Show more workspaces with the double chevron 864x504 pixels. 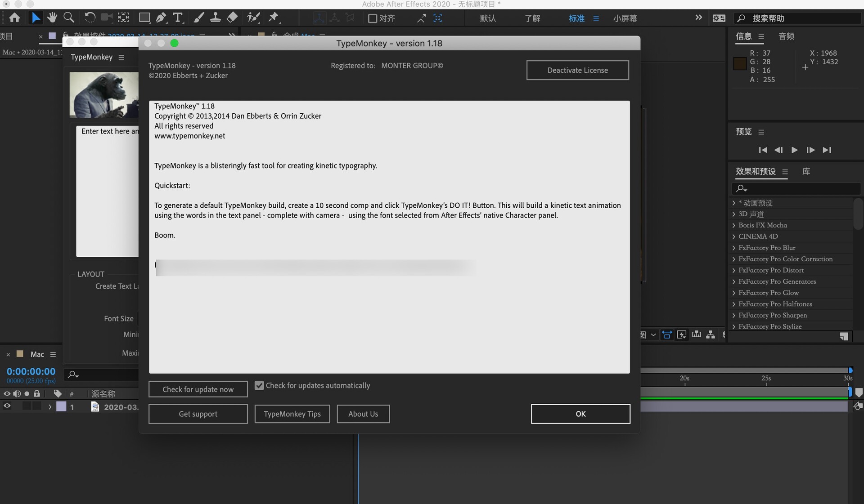pyautogui.click(x=698, y=18)
